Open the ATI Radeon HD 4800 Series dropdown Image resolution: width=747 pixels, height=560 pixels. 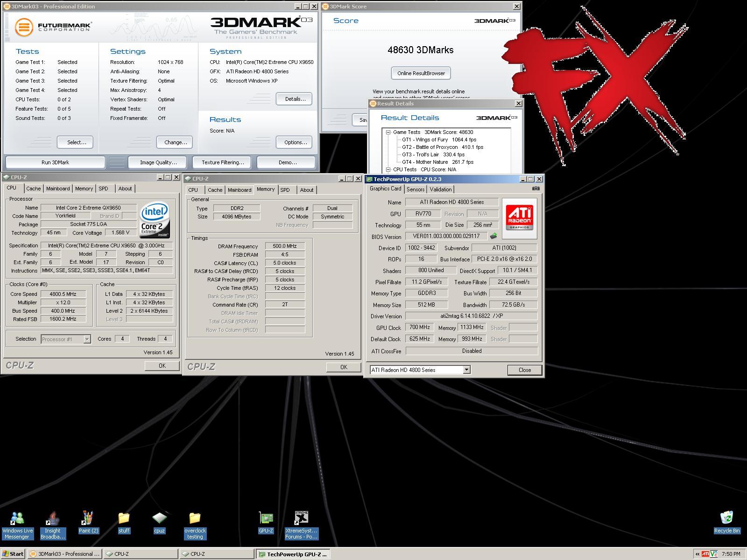coord(466,370)
